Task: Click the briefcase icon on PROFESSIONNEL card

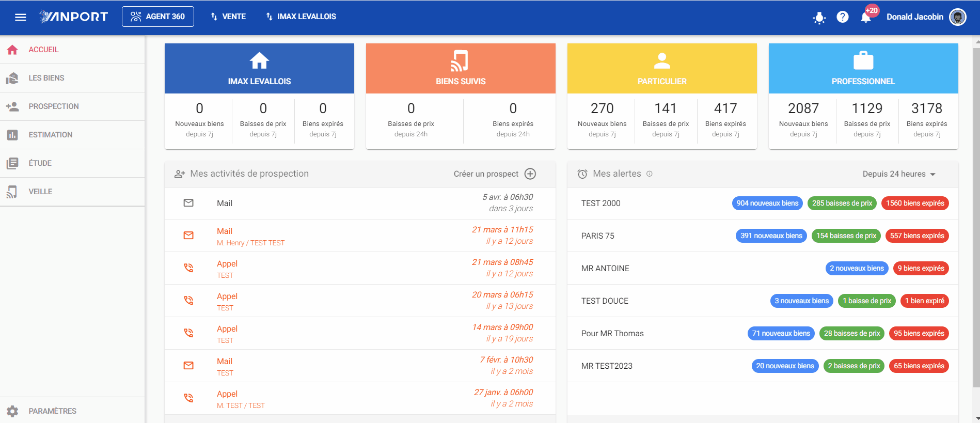Action: point(863,60)
